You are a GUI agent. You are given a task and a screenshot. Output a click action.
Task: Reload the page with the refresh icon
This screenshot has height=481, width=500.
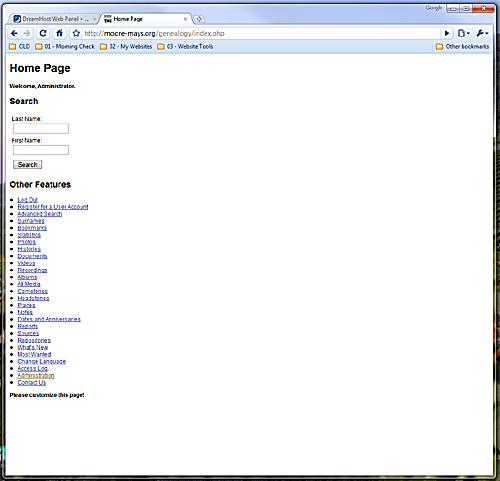tap(43, 33)
